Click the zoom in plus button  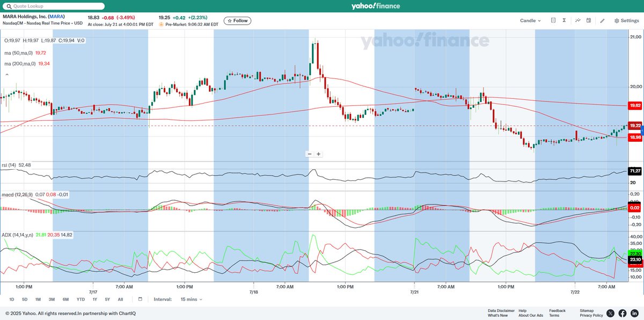point(318,154)
